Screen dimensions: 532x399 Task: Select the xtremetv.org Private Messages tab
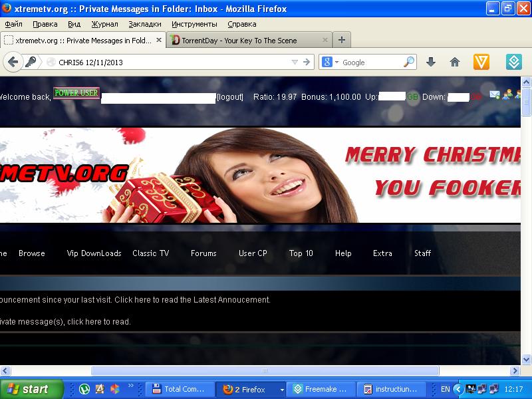coord(83,41)
